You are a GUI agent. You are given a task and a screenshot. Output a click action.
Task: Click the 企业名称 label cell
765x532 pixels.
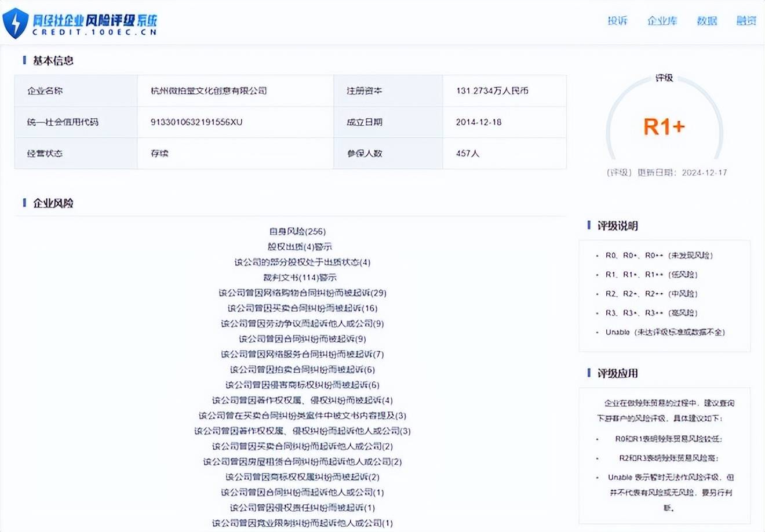pos(76,91)
